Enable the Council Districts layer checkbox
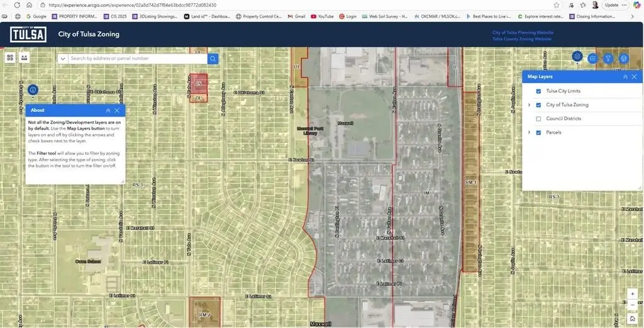Screen dimensions: 644x328 click(x=538, y=119)
